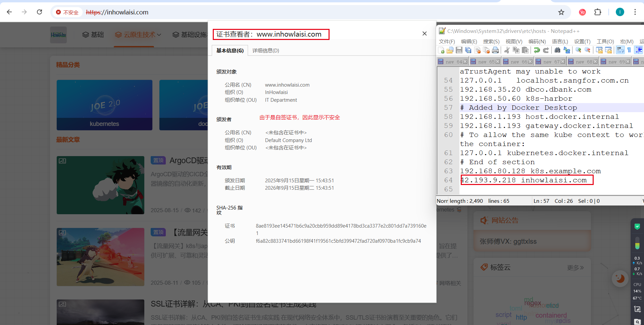This screenshot has width=644, height=325.
Task: Open the Chrome three-dot menu
Action: 635,12
